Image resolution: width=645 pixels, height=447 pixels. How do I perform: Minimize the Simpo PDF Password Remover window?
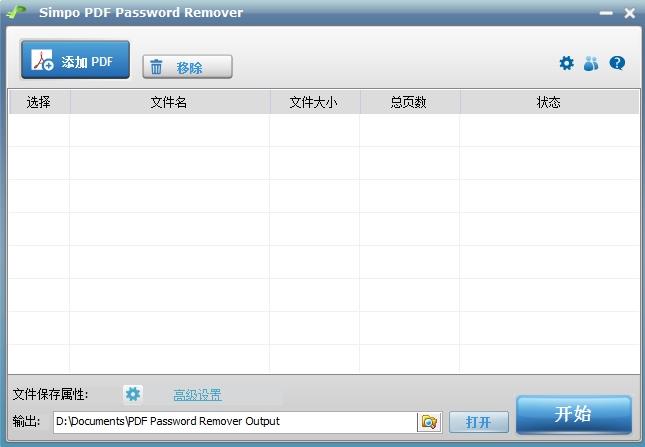pos(606,13)
